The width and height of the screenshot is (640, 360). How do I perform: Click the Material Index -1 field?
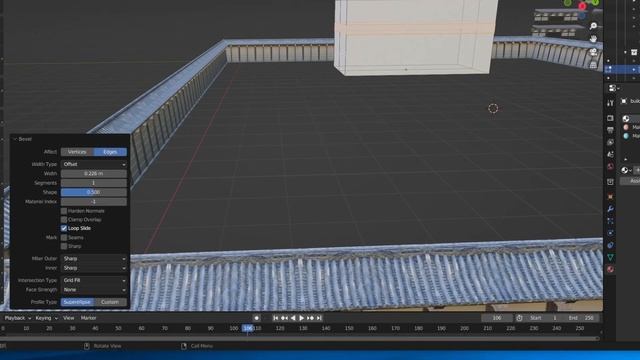(x=94, y=202)
